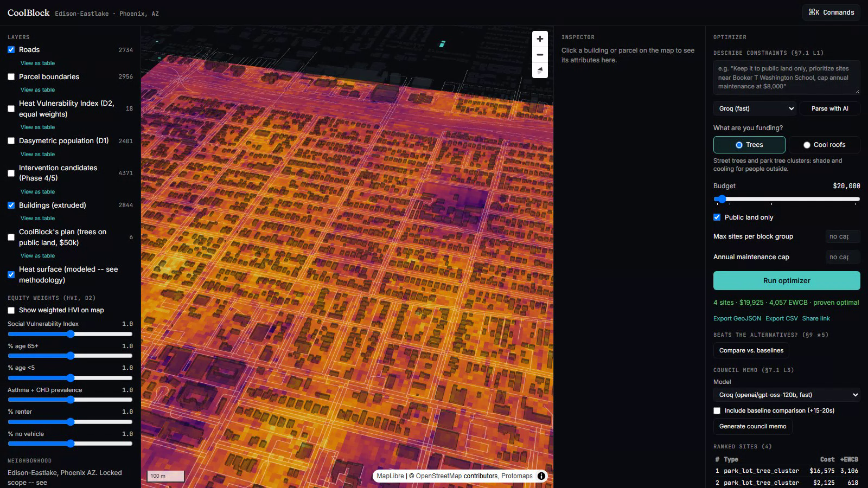868x488 pixels.
Task: Check Show weighted HVI on map
Action: click(x=11, y=310)
